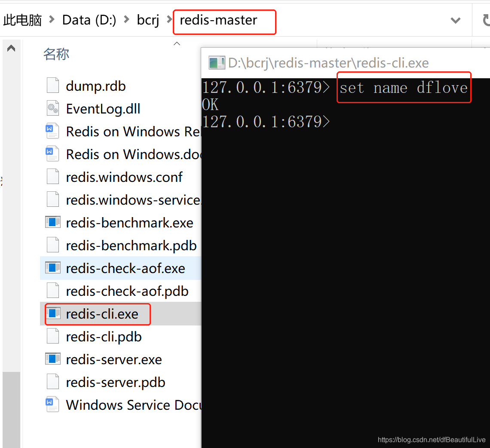Screen dimensions: 490x448
Task: Collapse the navigation pane up arrow
Action: click(x=11, y=48)
